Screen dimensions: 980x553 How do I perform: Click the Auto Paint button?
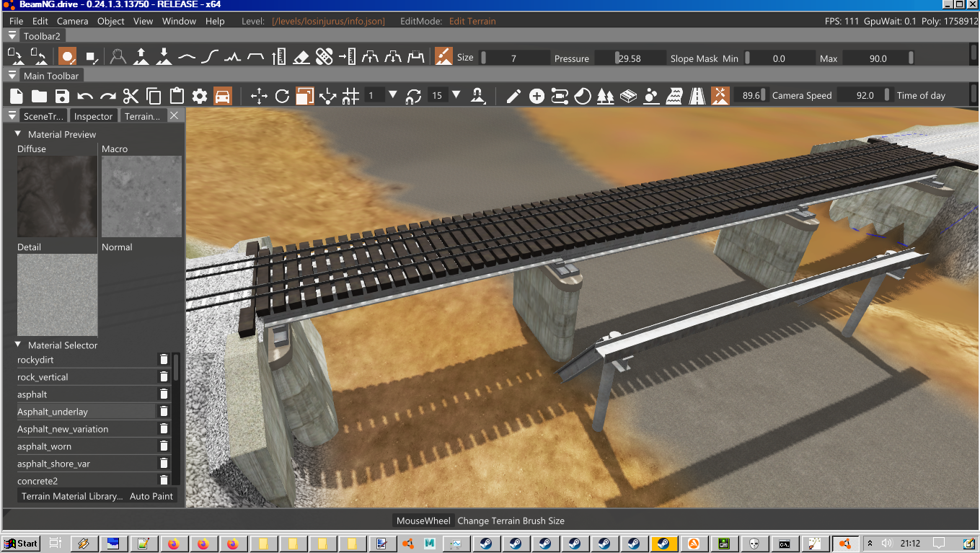point(151,496)
